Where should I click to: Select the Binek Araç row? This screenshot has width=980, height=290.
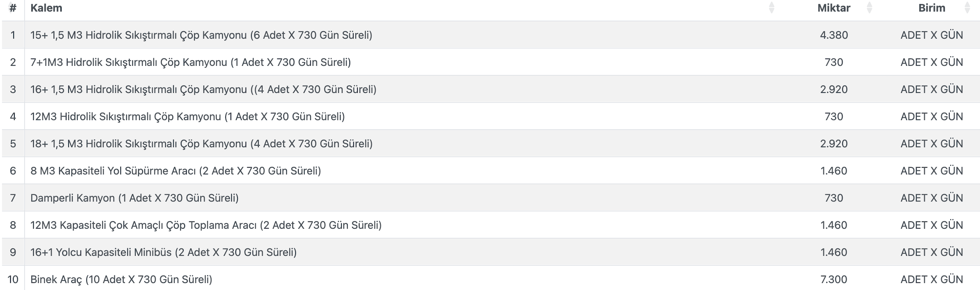point(121,279)
